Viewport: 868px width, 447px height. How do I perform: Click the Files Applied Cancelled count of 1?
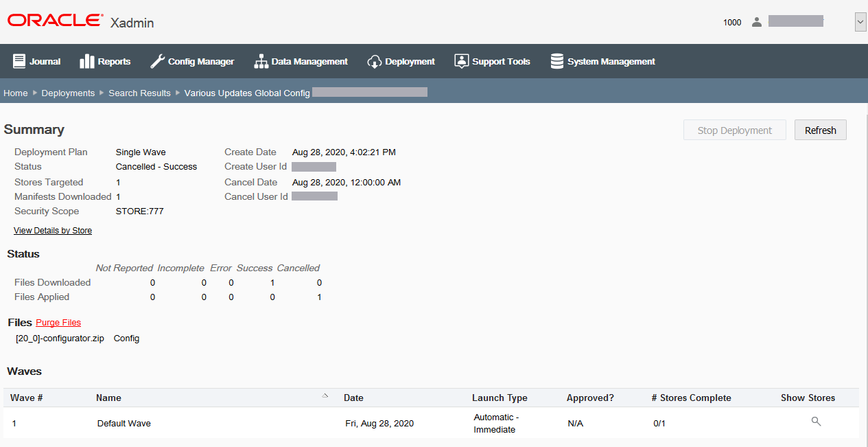point(318,297)
